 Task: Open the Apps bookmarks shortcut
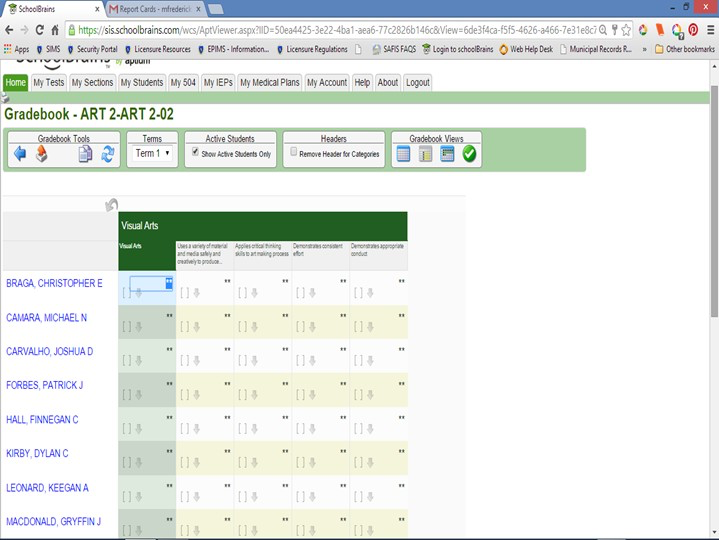pyautogui.click(x=17, y=49)
